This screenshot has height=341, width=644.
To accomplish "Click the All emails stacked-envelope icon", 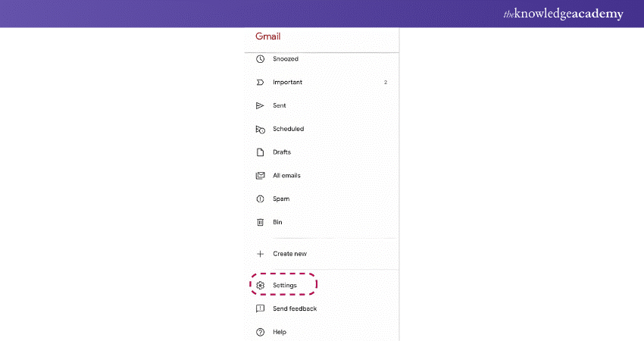I will pyautogui.click(x=260, y=176).
